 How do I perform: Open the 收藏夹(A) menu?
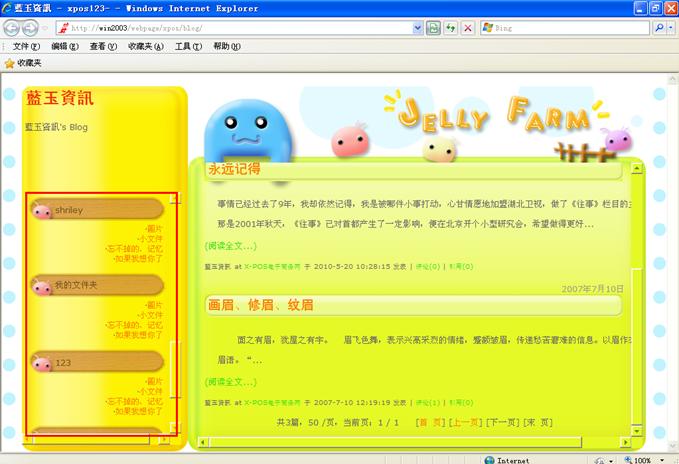click(x=145, y=46)
